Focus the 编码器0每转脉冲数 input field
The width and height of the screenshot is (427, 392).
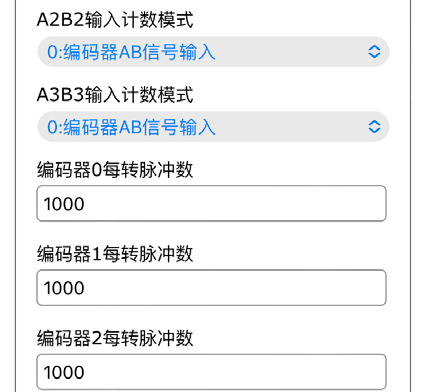[x=211, y=203]
